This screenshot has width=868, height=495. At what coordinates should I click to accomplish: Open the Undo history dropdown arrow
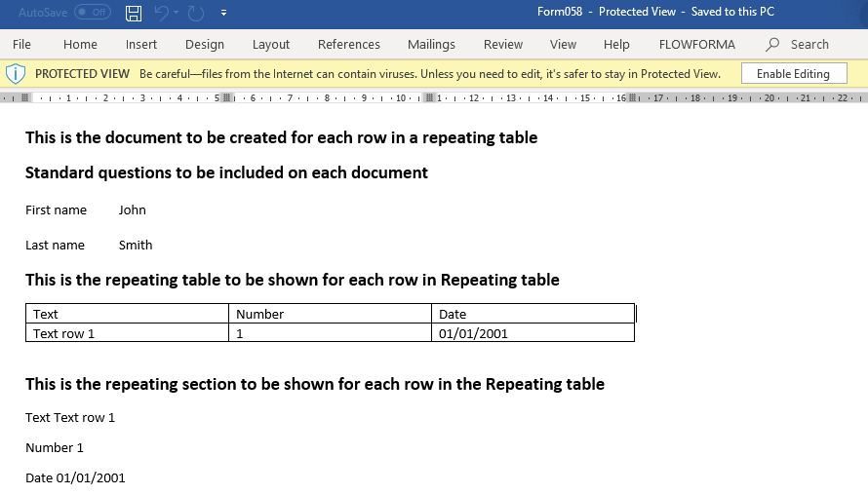177,12
